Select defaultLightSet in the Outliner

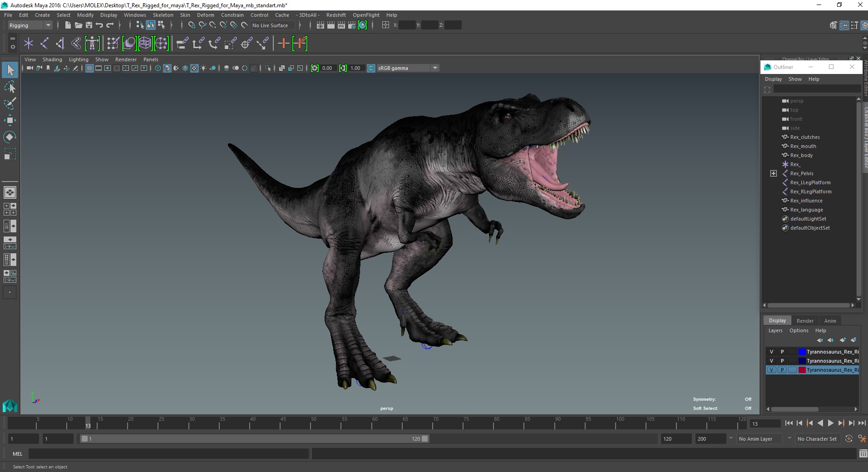point(808,219)
